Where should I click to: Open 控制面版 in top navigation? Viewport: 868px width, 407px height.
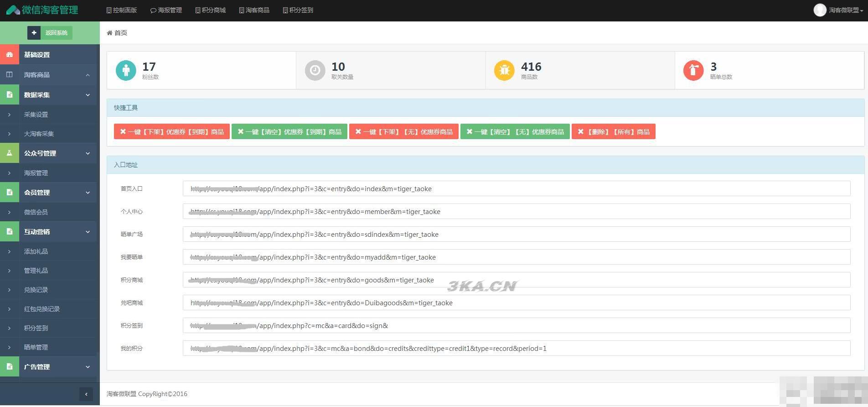point(122,10)
